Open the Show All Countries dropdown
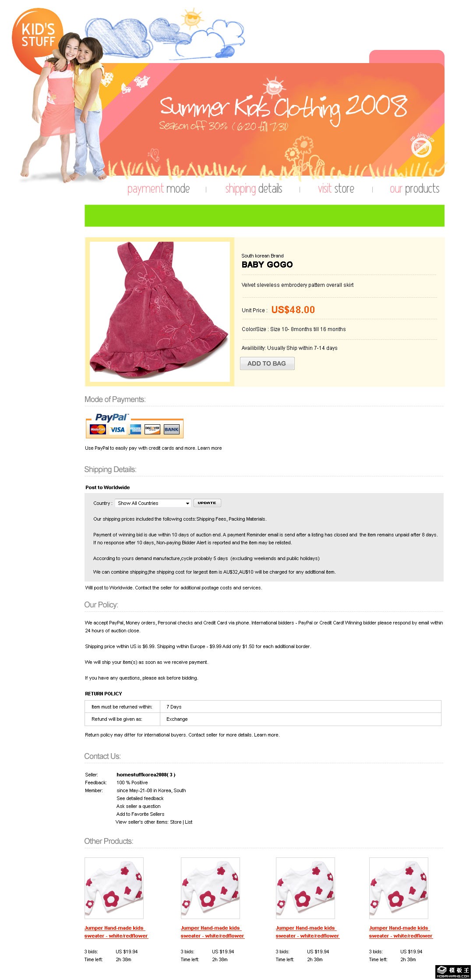Screen dimensions: 473x980 (153, 503)
